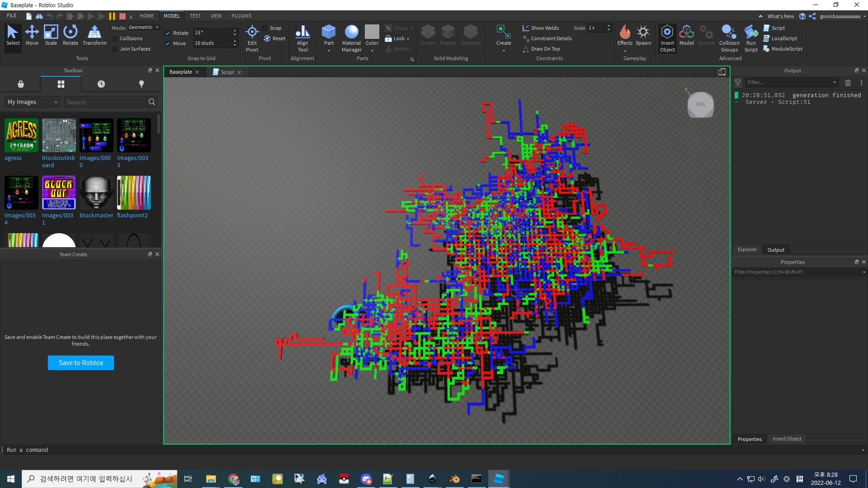Select the blockmaster image thumbnail
Viewport: 868px width, 488px height.
[x=96, y=193]
